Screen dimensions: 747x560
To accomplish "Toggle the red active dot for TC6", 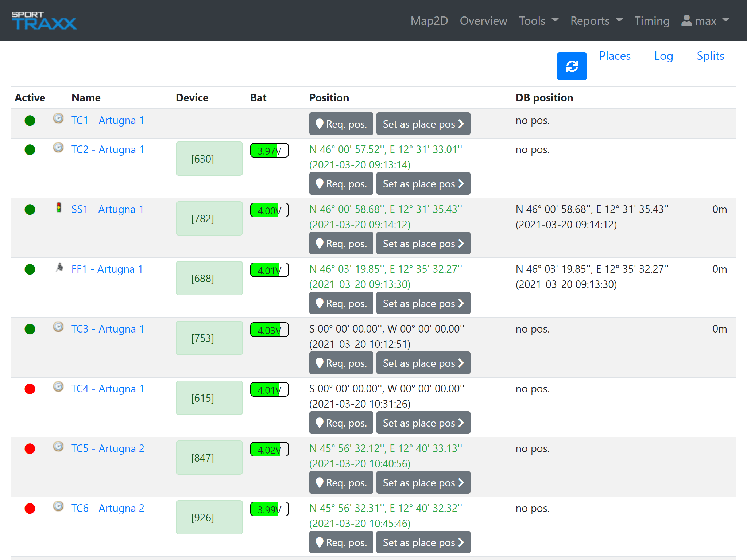I will coord(30,509).
